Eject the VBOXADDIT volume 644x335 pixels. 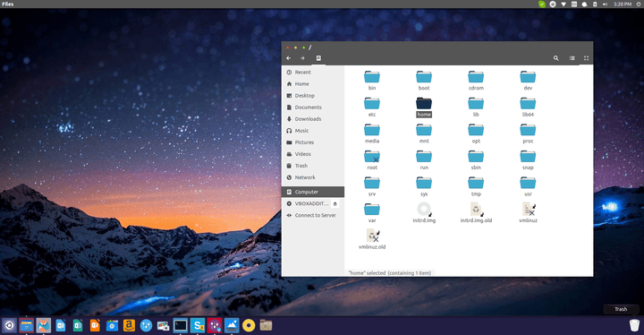335,203
